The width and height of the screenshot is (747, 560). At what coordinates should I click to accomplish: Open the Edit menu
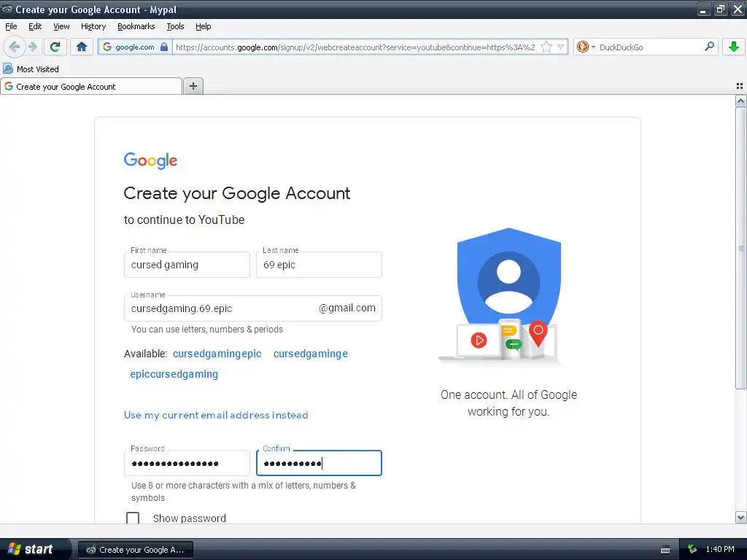pos(35,26)
